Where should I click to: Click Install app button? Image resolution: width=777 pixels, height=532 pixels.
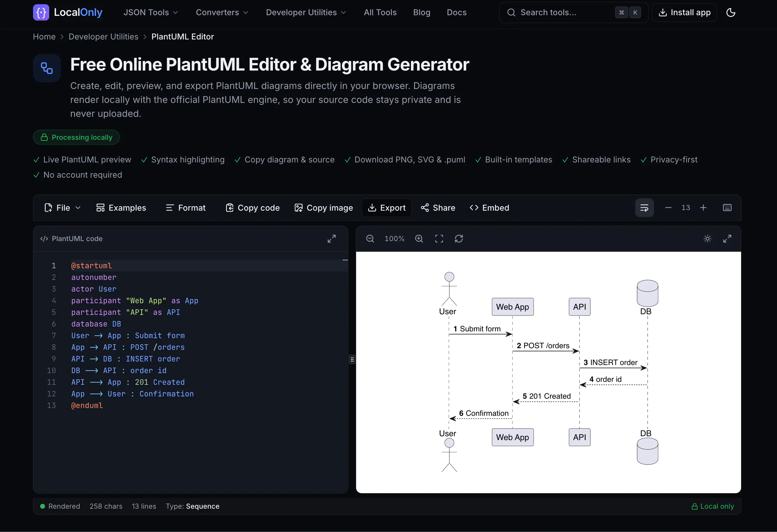pos(684,12)
